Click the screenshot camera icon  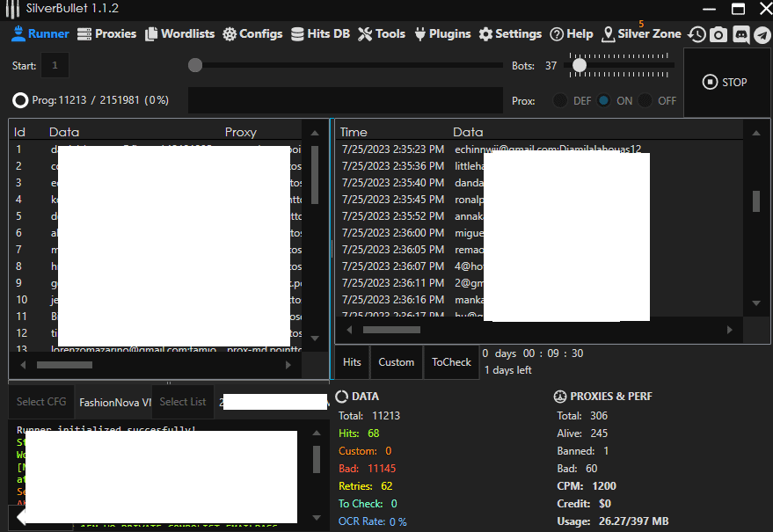pos(718,34)
